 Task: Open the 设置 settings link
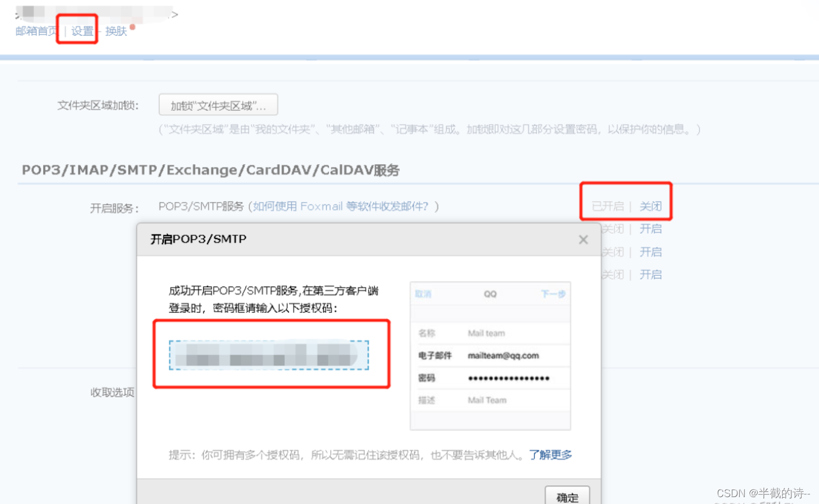(82, 31)
